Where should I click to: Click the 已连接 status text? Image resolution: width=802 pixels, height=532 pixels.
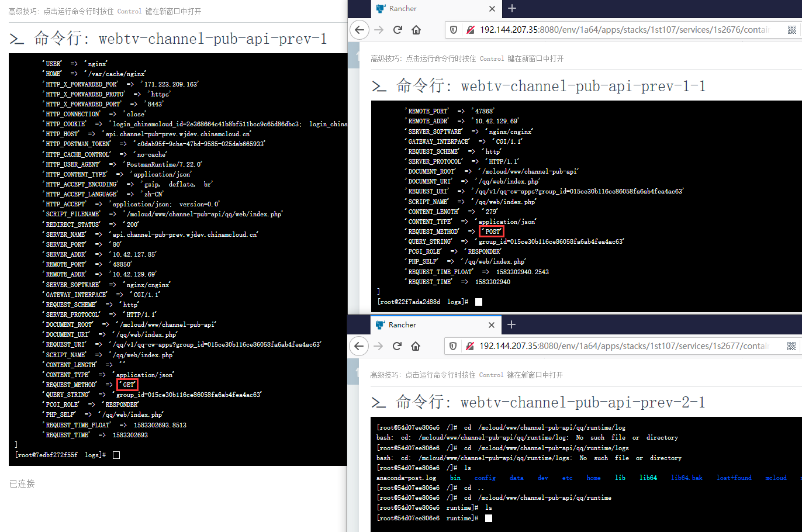point(22,483)
